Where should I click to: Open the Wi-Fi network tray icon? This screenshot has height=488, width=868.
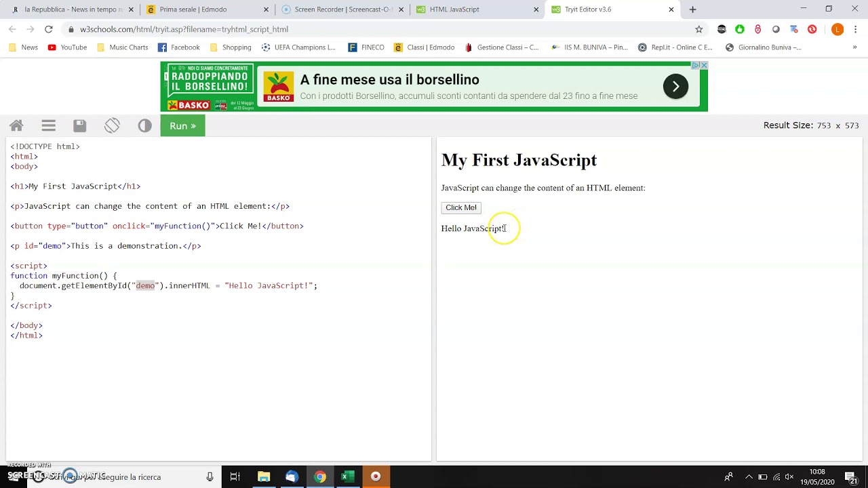pyautogui.click(x=776, y=477)
